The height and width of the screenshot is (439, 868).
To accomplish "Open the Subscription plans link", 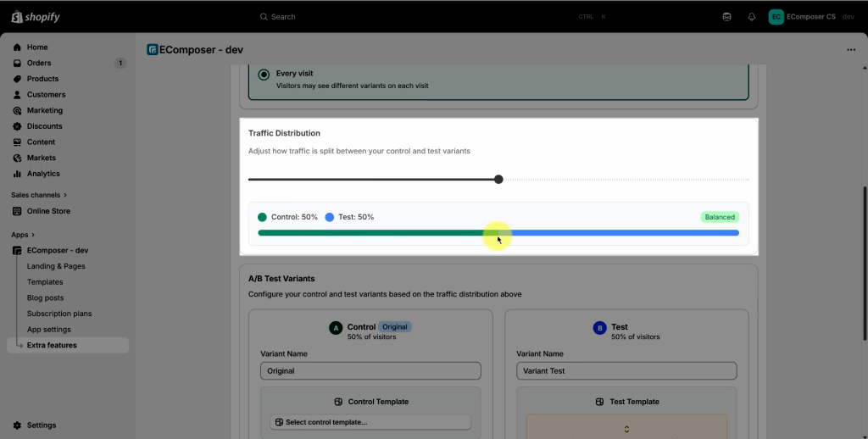I will 59,314.
